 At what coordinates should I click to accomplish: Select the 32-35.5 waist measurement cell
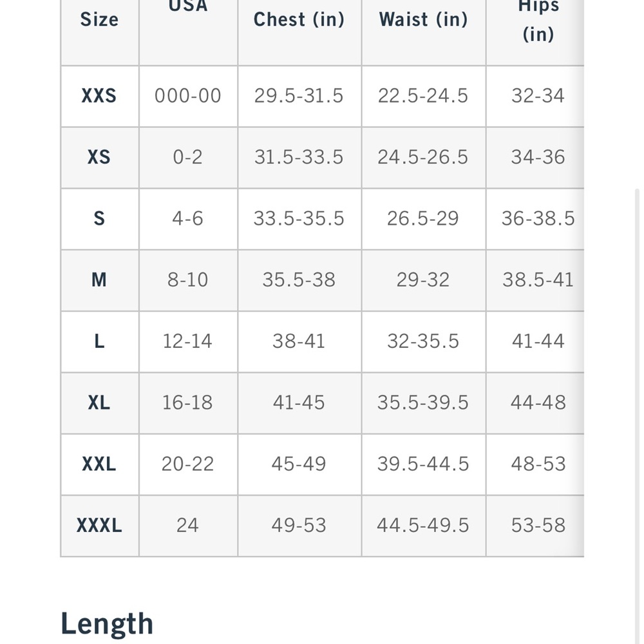click(x=424, y=341)
